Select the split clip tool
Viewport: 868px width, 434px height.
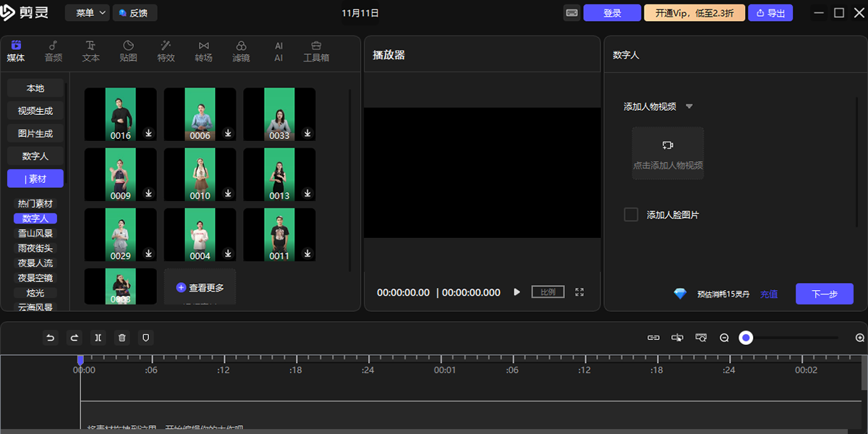tap(98, 338)
